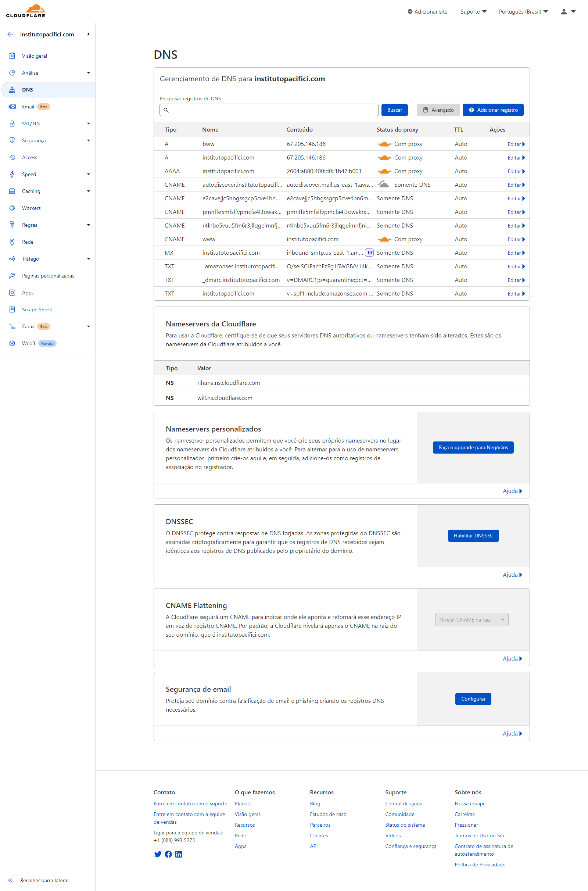This screenshot has height=891, width=588.
Task: Open the Suporte dropdown menu
Action: click(x=473, y=12)
